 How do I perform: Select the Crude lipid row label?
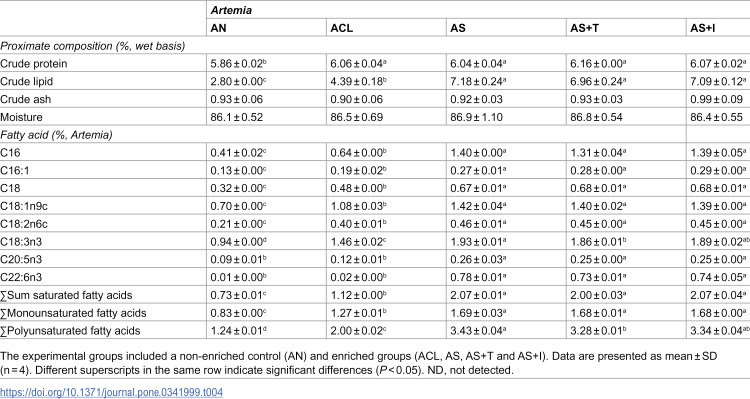tap(26, 81)
